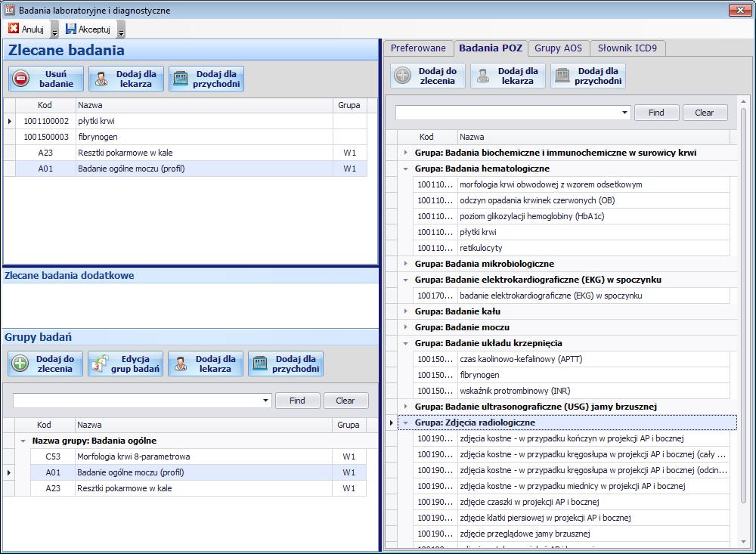756x554 pixels.
Task: Select retikulocyty row
Action: 572,248
